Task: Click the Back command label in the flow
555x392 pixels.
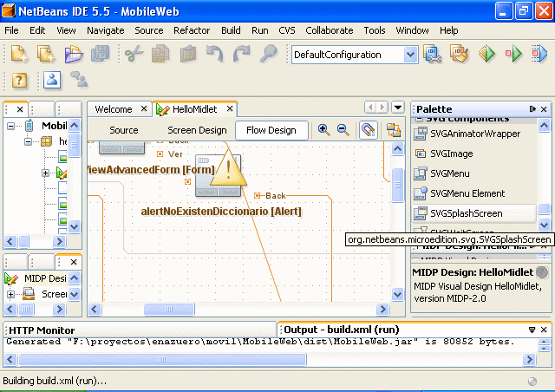Action: [x=275, y=195]
